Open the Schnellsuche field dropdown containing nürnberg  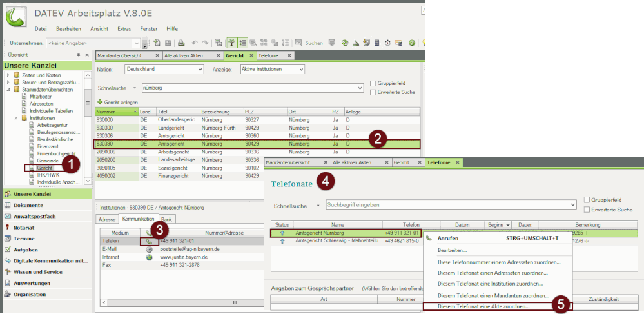[x=360, y=88]
